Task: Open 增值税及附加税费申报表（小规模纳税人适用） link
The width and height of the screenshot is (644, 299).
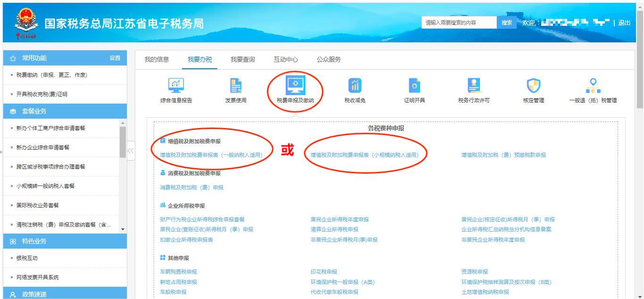Action: point(364,155)
